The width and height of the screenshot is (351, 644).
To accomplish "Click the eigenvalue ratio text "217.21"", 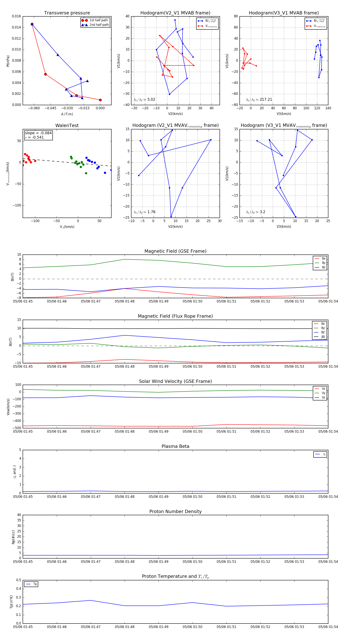I will click(x=266, y=100).
